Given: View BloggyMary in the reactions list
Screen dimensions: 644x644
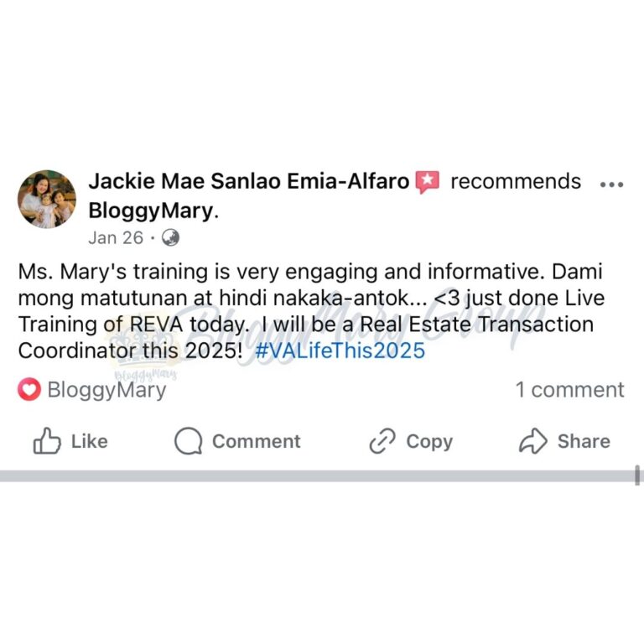Looking at the screenshot, I should [x=106, y=389].
